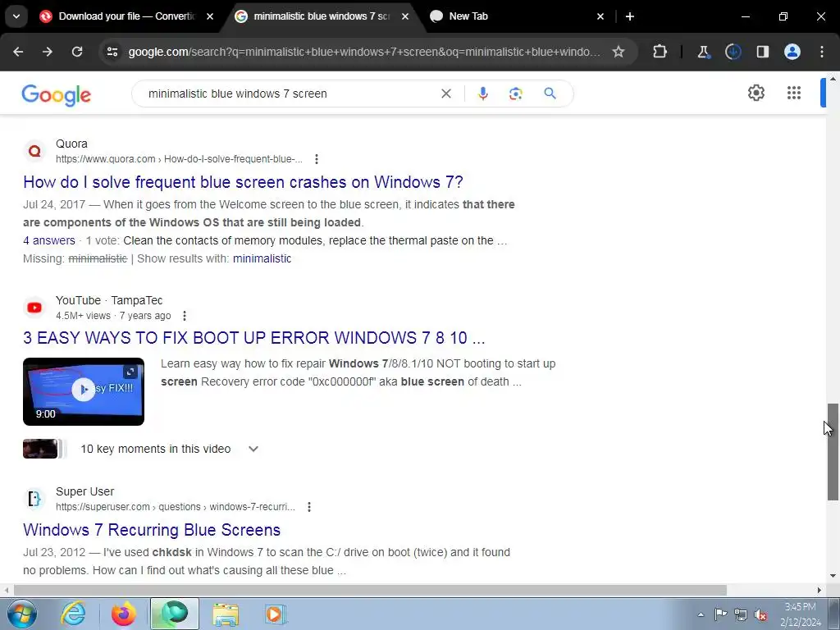Go back to previous page
This screenshot has width=840, height=630.
click(18, 52)
